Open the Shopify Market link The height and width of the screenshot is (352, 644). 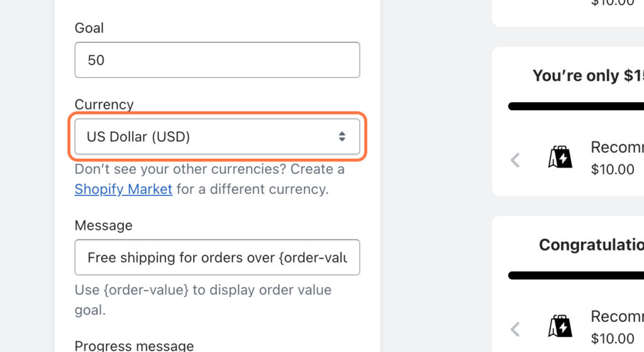pyautogui.click(x=123, y=189)
